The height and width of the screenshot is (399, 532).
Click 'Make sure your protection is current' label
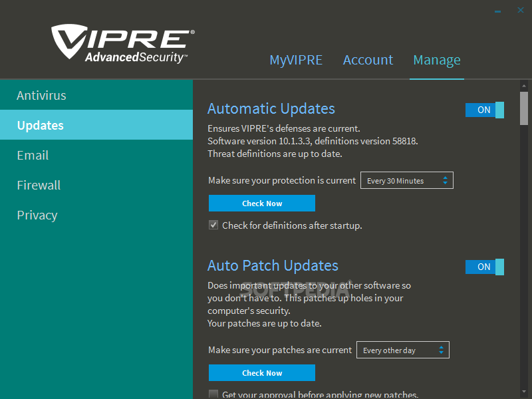[x=282, y=180]
